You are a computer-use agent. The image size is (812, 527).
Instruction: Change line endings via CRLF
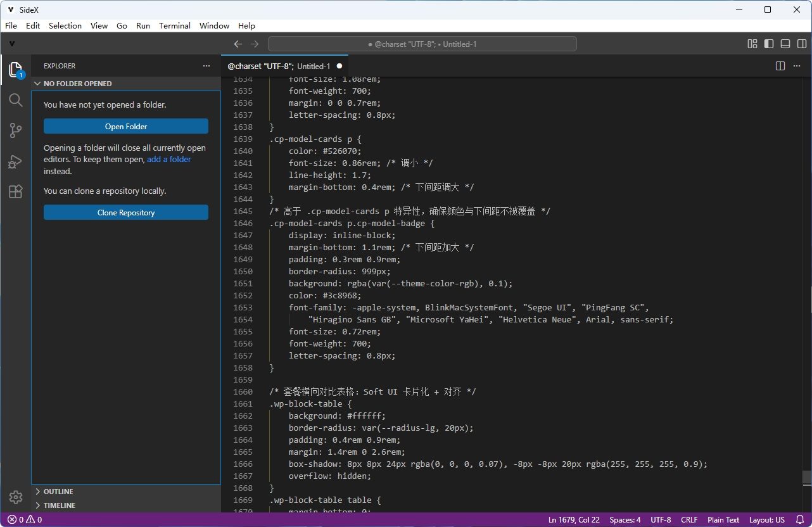pos(689,520)
